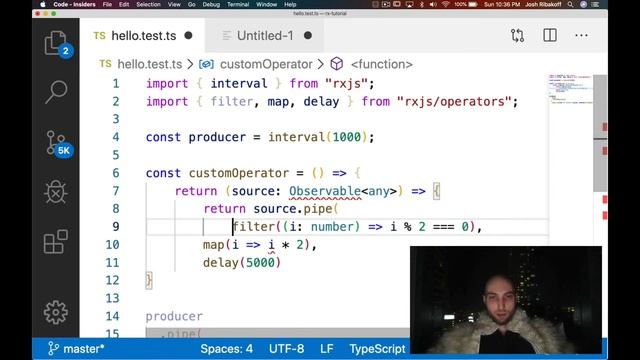
Task: Open the Manage gear menu
Action: (56, 312)
